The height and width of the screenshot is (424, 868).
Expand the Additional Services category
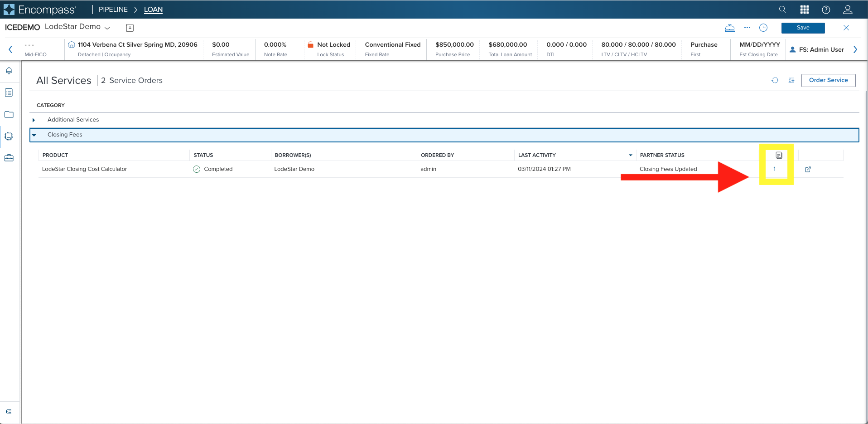tap(34, 120)
